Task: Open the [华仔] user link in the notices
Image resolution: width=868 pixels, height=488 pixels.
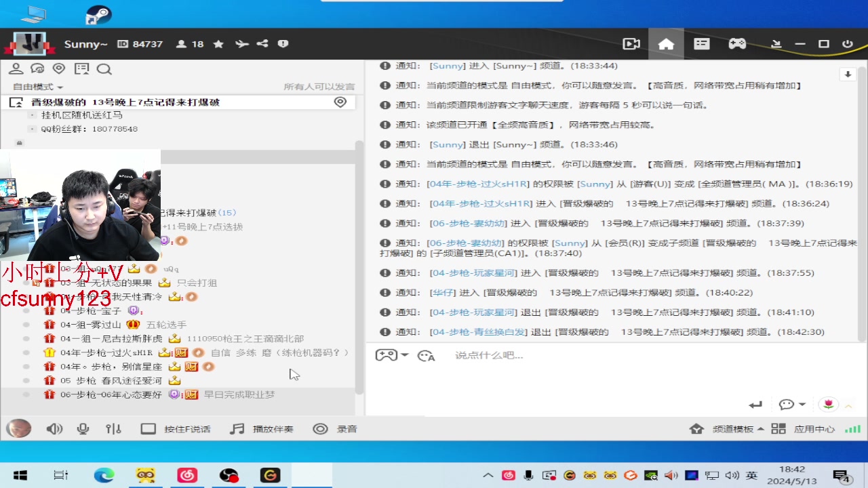Action: coord(443,293)
